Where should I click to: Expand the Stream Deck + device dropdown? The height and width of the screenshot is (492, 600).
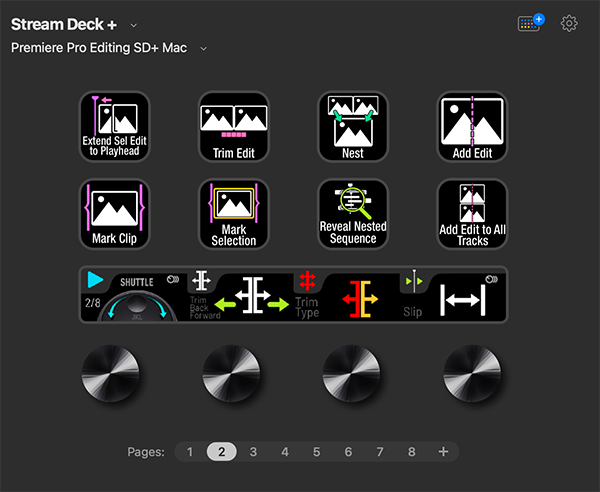133,25
